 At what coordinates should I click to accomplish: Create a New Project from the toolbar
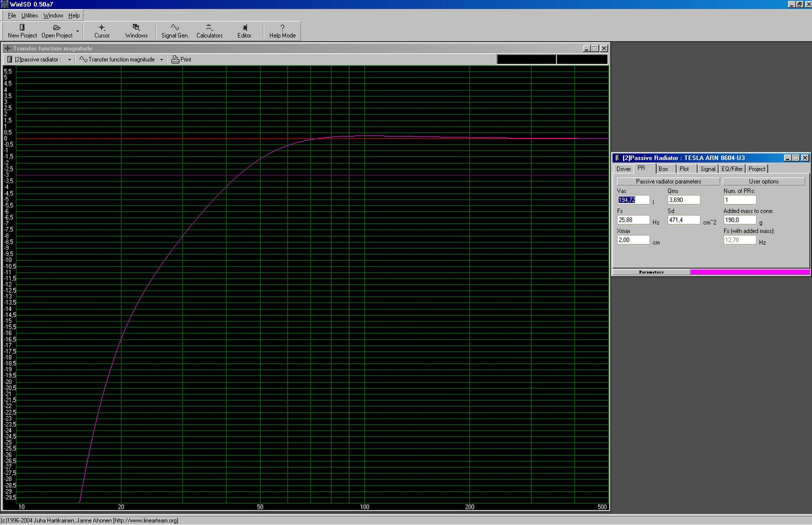22,31
